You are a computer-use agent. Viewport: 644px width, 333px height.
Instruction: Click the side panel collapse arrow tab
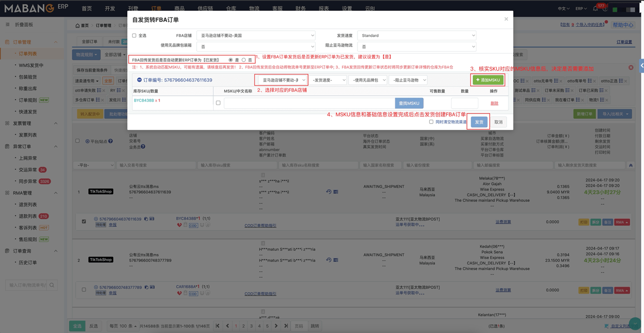pos(641,66)
